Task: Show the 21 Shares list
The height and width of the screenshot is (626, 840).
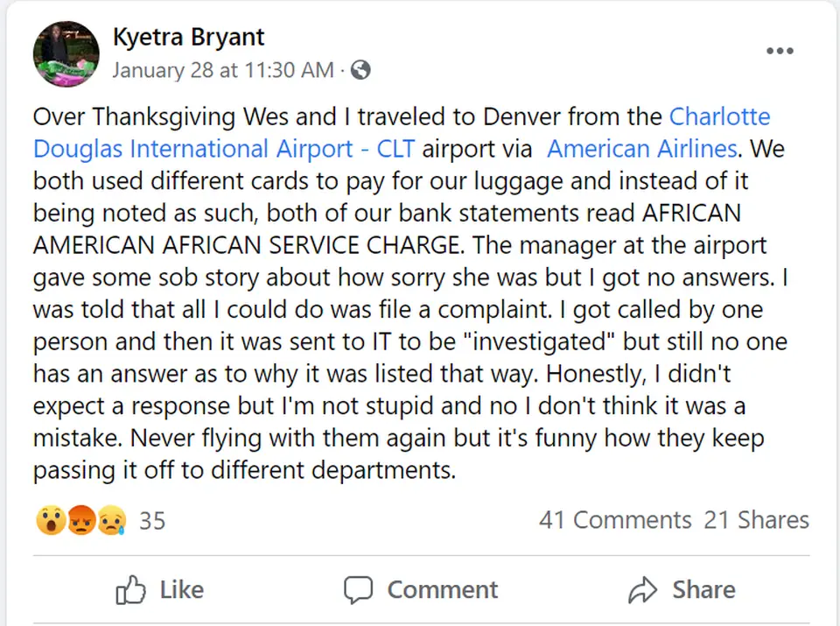Action: 757,520
